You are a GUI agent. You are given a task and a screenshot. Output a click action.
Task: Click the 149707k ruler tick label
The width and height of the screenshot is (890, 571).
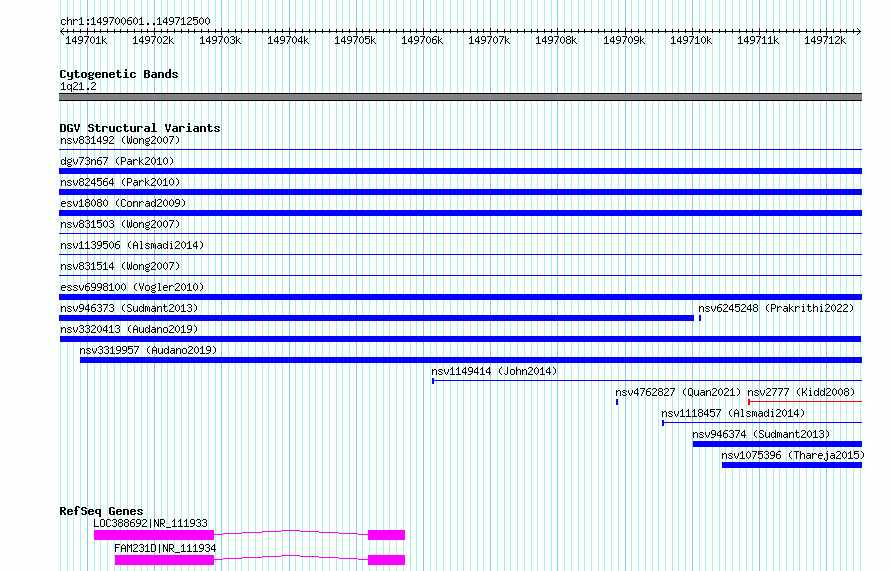489,40
